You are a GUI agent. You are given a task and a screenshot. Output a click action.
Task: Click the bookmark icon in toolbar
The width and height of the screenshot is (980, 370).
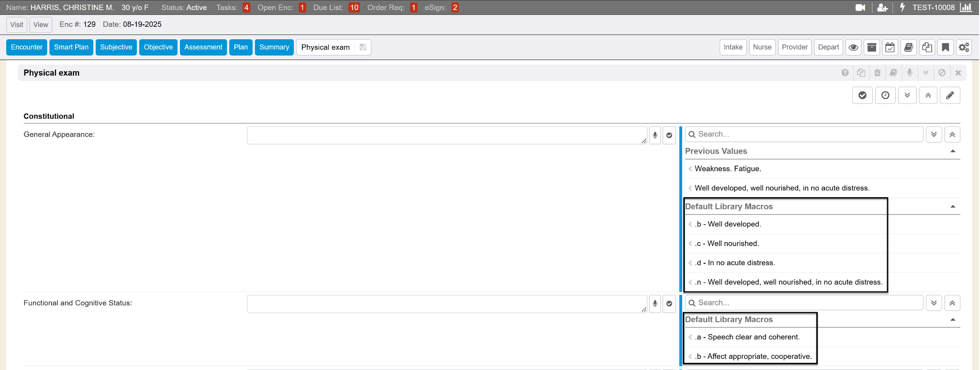click(945, 47)
